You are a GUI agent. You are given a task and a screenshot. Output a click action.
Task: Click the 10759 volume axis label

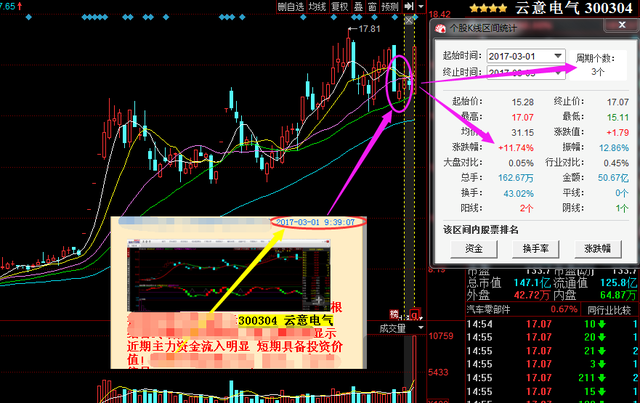pyautogui.click(x=441, y=336)
